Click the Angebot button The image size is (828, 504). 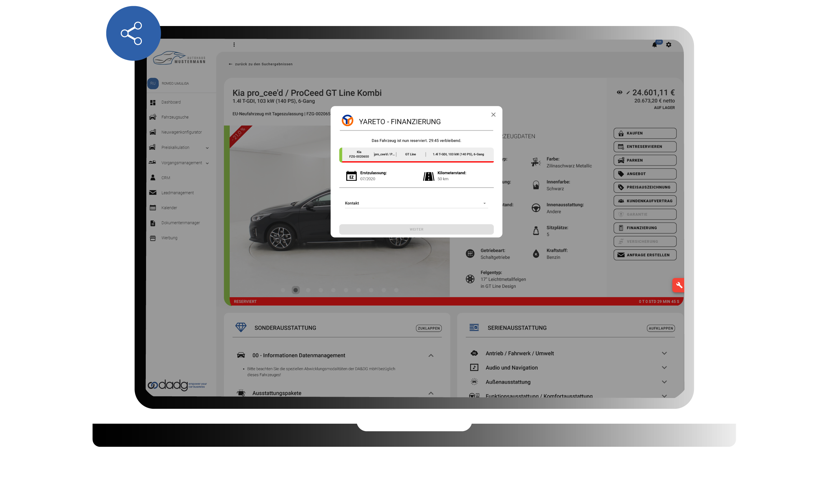tap(645, 174)
